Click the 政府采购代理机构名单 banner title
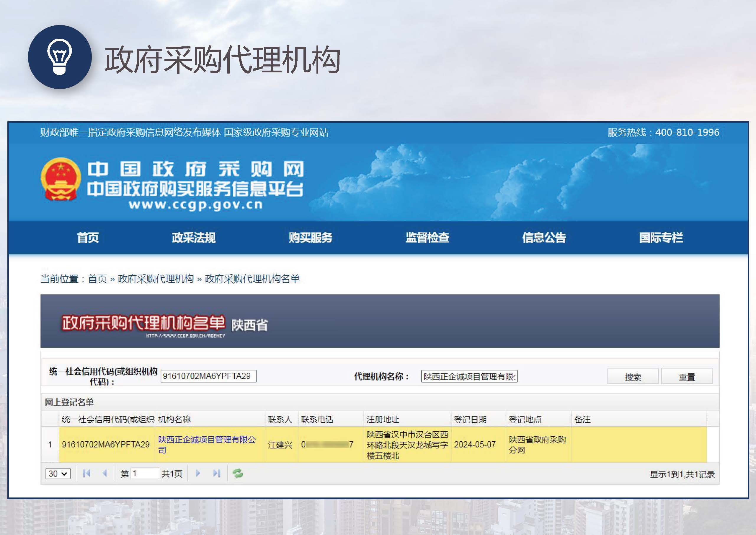This screenshot has width=756, height=535. point(143,323)
